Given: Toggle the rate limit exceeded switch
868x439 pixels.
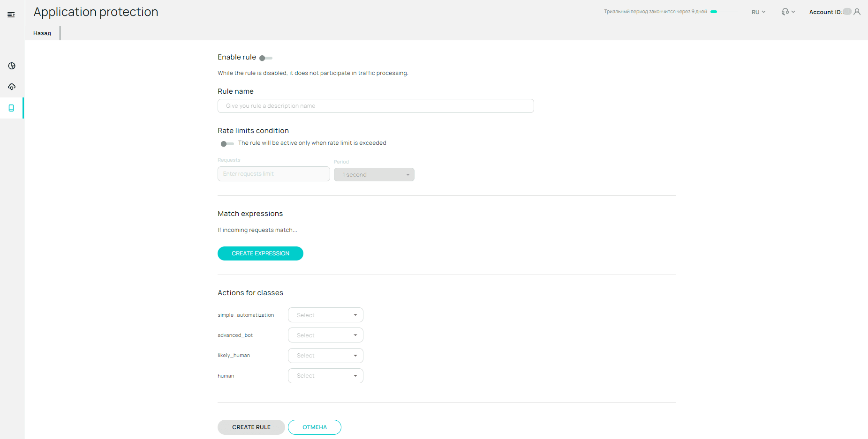Looking at the screenshot, I should tap(227, 144).
